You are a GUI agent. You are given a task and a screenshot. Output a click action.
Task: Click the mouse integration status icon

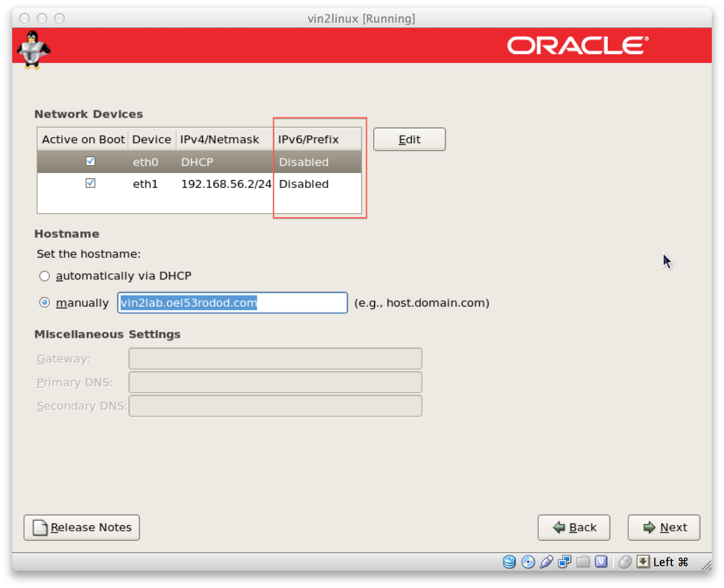(625, 562)
